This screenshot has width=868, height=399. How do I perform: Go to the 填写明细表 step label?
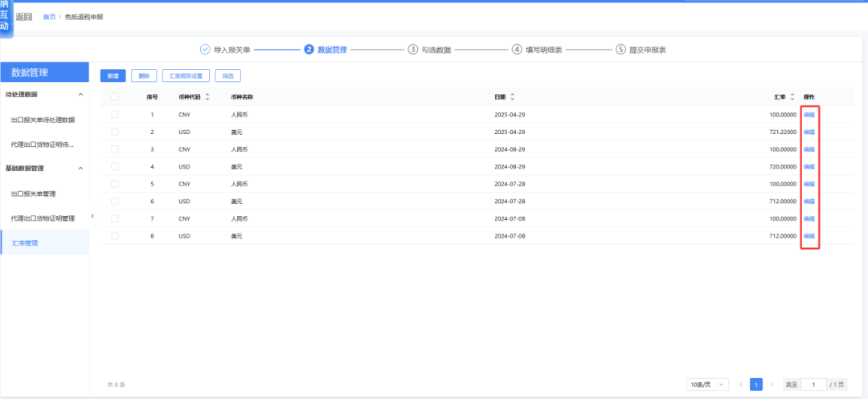click(543, 50)
